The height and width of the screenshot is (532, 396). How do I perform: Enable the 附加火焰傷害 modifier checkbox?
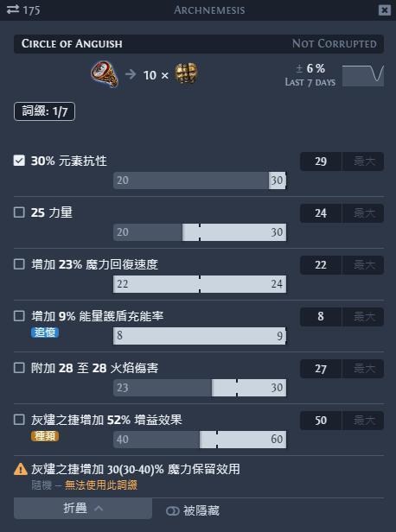tap(19, 368)
